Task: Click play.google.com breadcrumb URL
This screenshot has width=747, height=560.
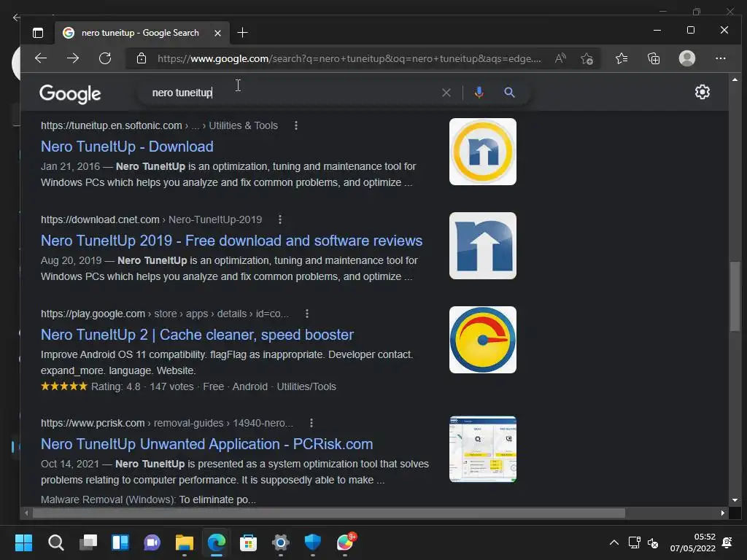Action: pyautogui.click(x=164, y=314)
